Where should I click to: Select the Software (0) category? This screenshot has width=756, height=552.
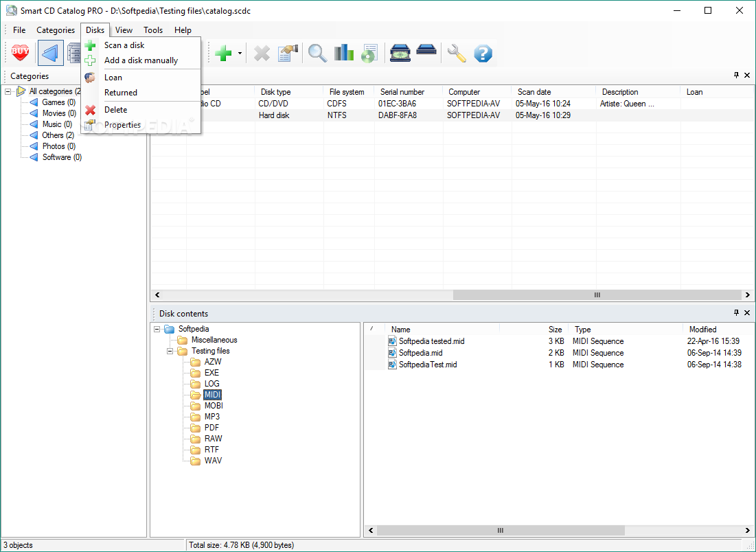click(x=62, y=157)
